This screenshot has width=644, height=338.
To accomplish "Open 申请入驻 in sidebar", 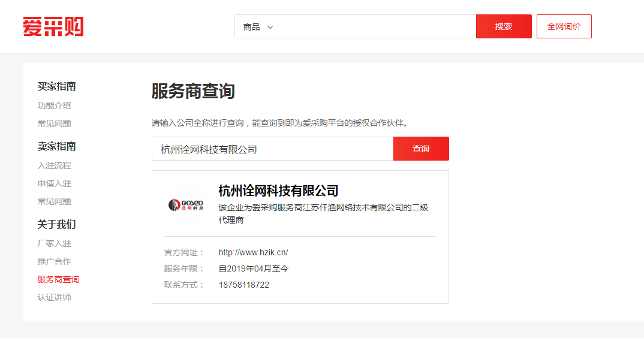I will 54,183.
